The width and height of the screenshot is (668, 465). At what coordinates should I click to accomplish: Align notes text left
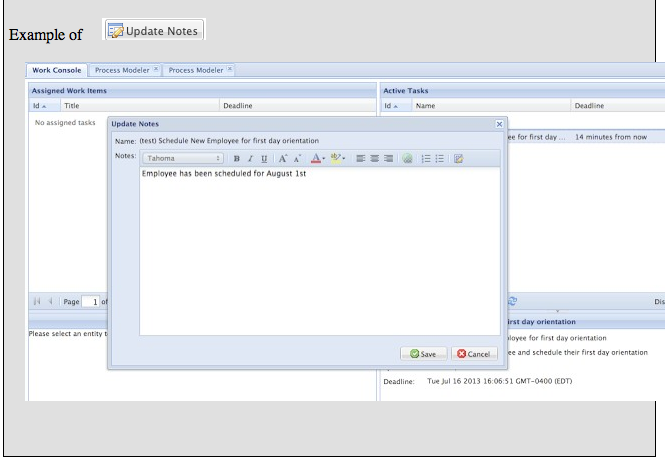tap(360, 159)
